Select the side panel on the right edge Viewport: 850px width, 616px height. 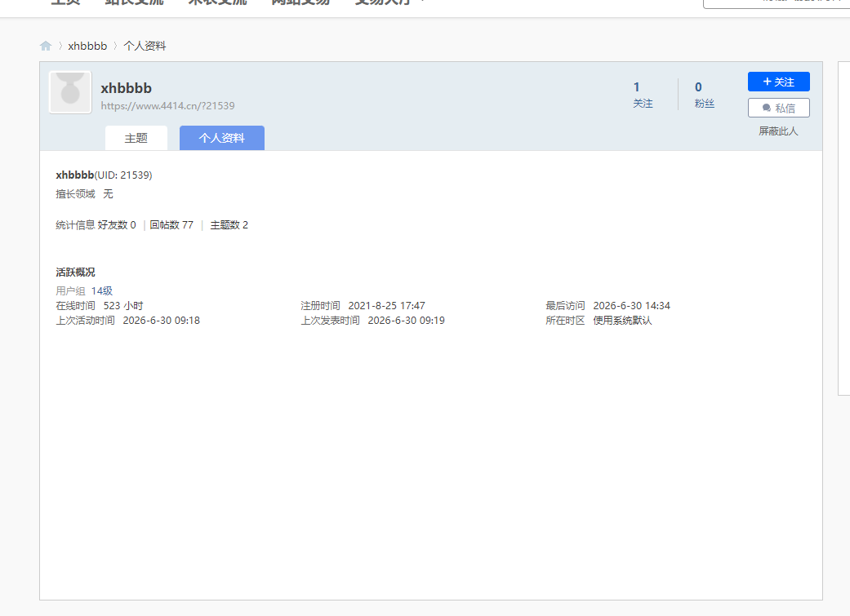(844, 228)
